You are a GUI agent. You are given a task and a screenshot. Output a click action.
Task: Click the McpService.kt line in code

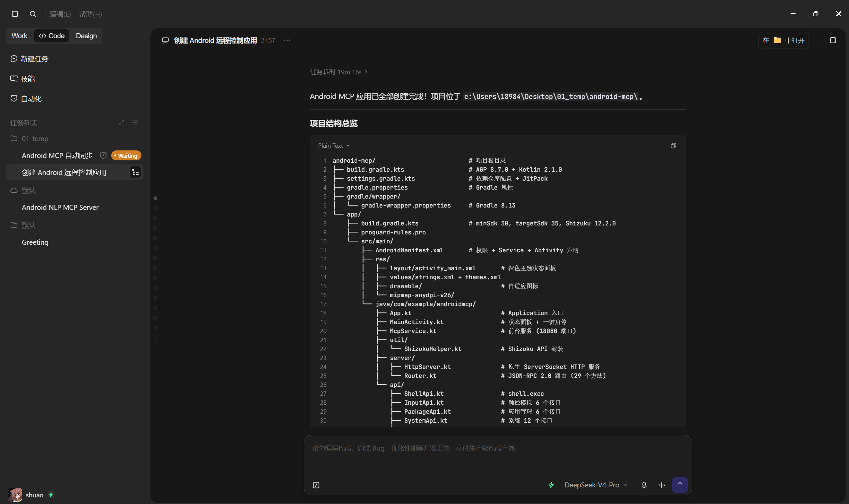pos(413,331)
